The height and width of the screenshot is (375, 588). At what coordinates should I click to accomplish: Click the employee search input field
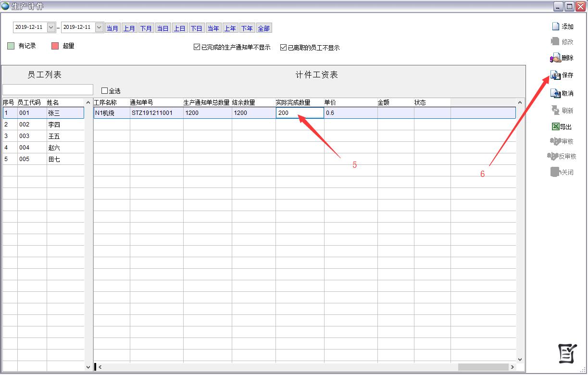coord(48,90)
